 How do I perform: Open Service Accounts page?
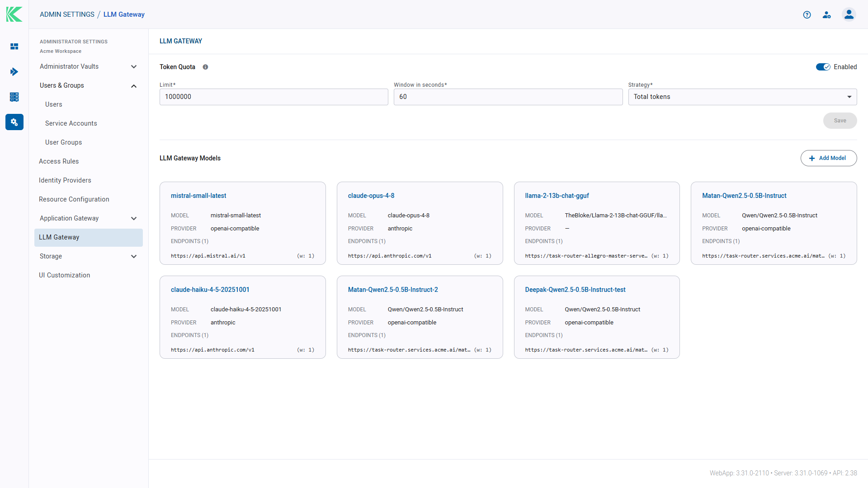(x=71, y=123)
